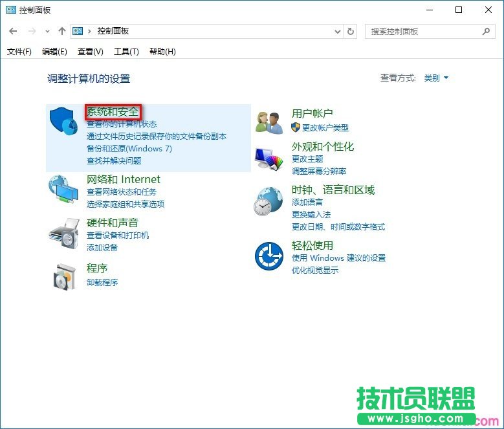Click the 调整屏幕分辨率 link
The height and width of the screenshot is (429, 504).
click(x=319, y=171)
